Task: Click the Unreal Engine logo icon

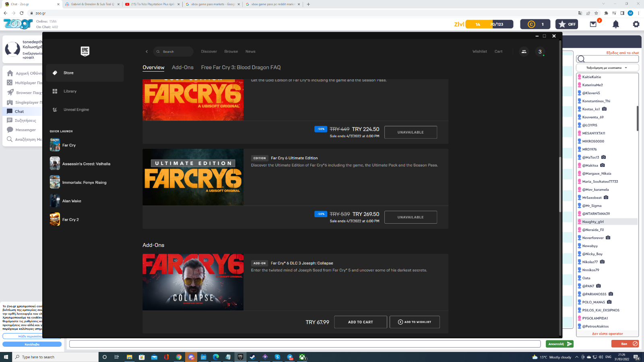Action: (55, 109)
